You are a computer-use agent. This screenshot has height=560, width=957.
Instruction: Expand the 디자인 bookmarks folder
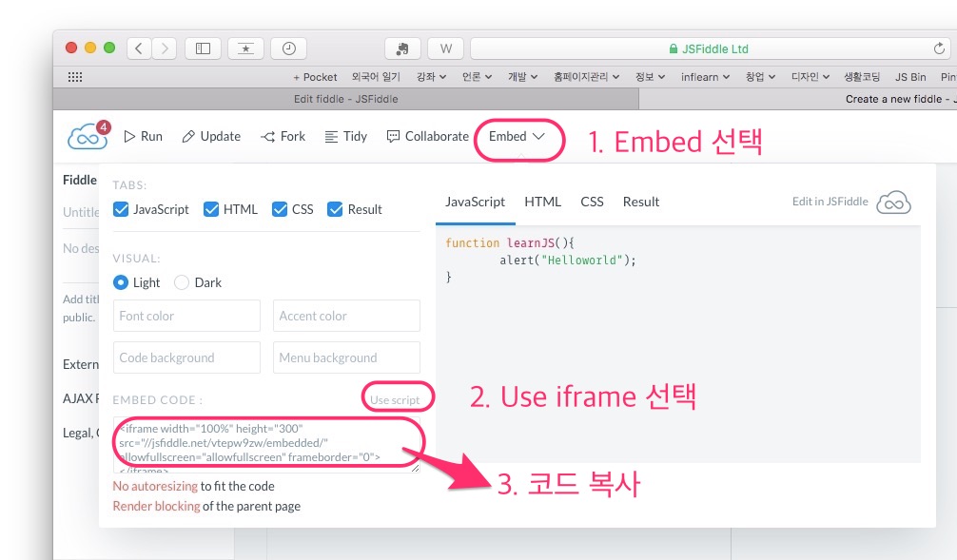811,77
